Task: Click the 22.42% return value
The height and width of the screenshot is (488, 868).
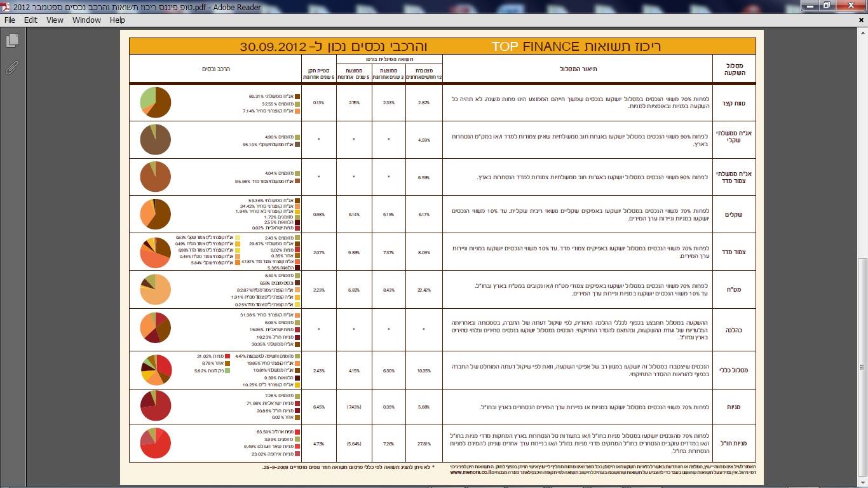Action: coord(424,290)
